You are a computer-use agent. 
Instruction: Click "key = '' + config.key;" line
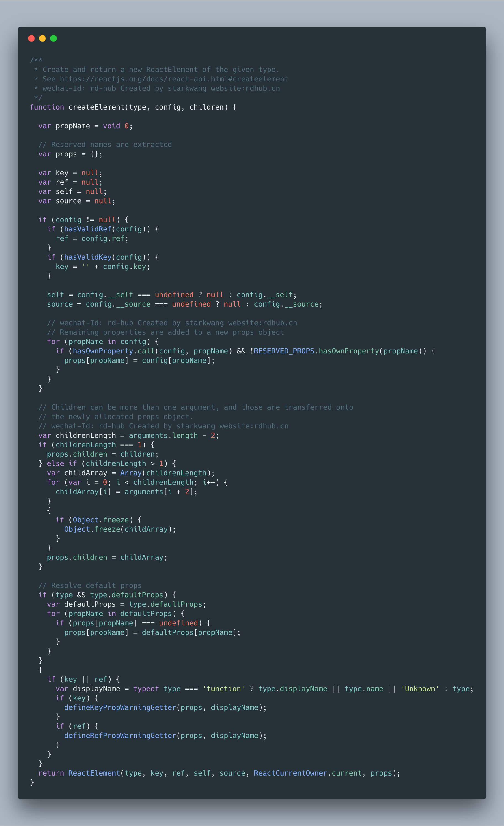[x=103, y=267]
